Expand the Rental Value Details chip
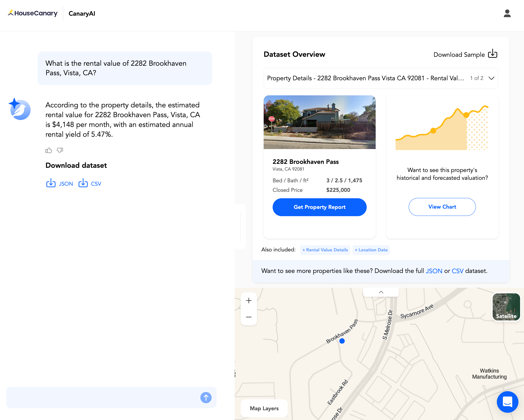Screen dimensions: 524x420 pos(325,250)
